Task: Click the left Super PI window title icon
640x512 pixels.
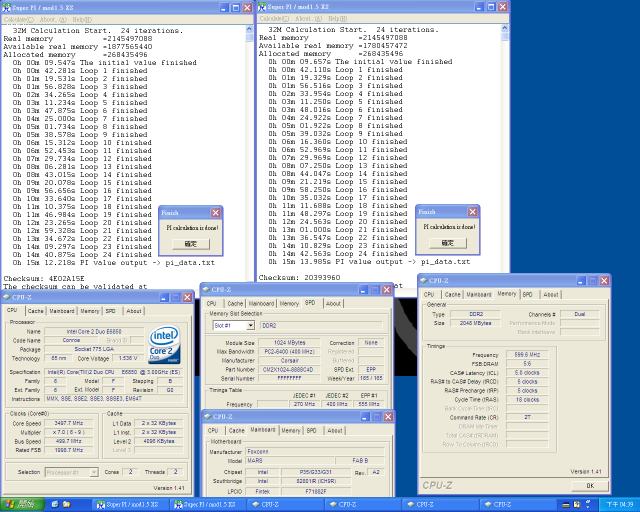Action: coord(7,8)
